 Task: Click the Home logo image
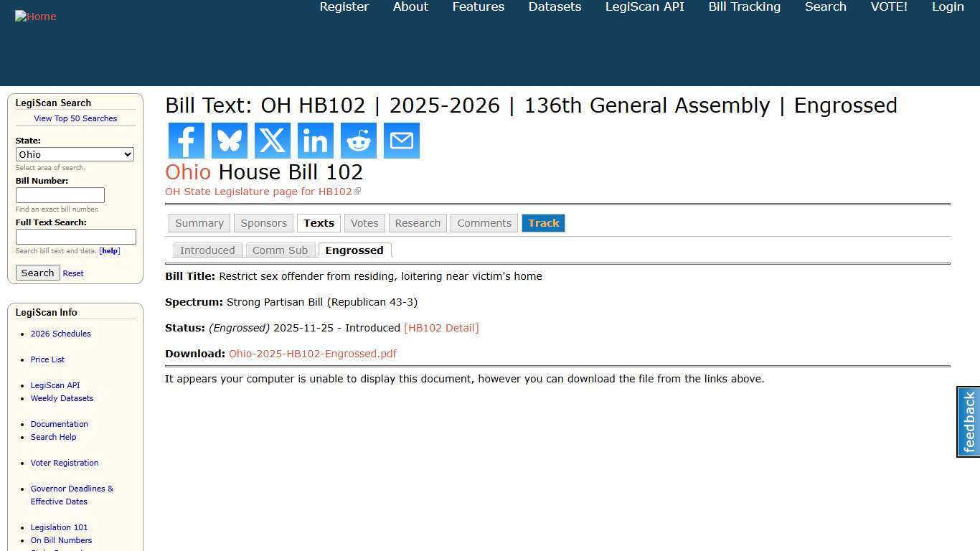point(35,16)
